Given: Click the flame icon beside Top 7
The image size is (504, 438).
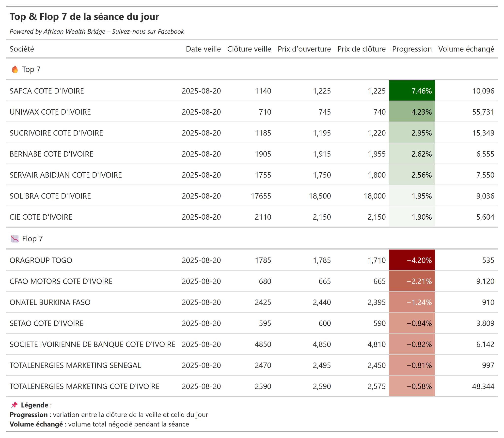Looking at the screenshot, I should click(15, 69).
